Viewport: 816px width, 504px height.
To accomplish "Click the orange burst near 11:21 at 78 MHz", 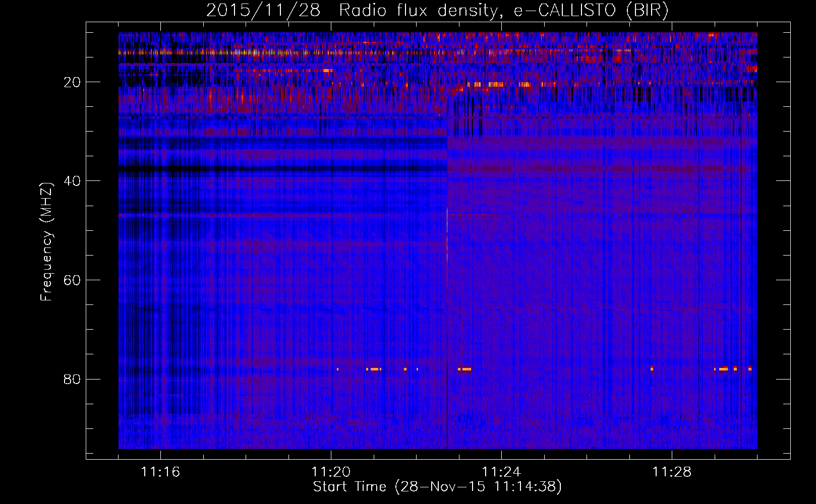I will point(374,369).
